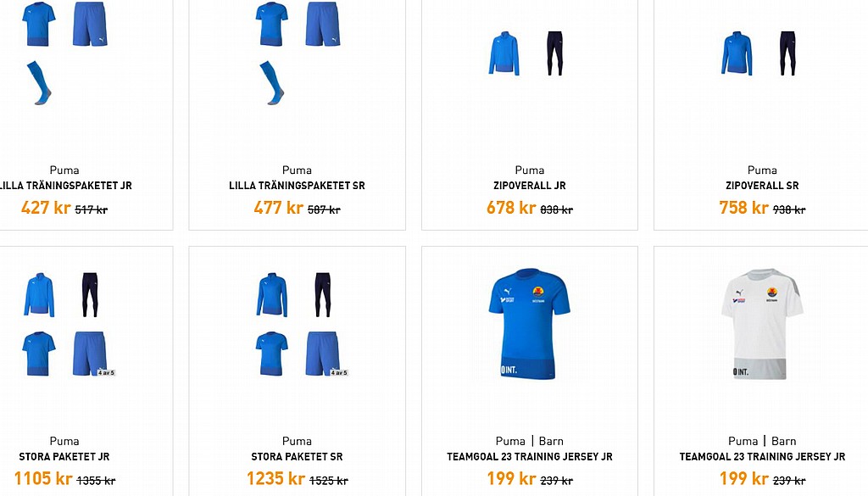Click the 758 kr price of Zipoverall SR
This screenshot has height=496, width=868.
[743, 208]
